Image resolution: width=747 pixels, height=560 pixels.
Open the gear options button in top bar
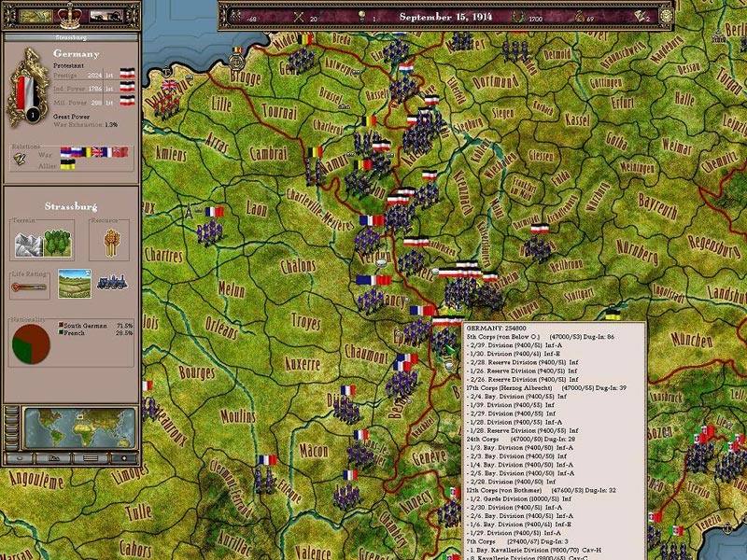[665, 16]
